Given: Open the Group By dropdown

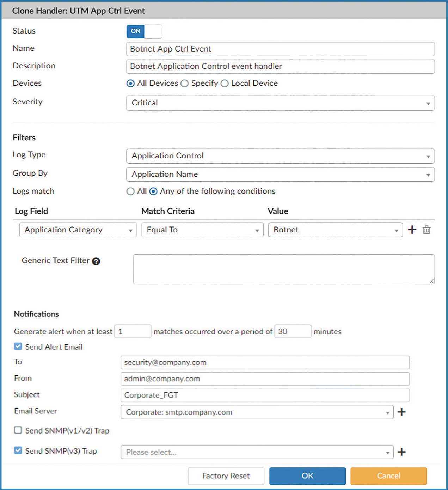Looking at the screenshot, I should [x=280, y=174].
